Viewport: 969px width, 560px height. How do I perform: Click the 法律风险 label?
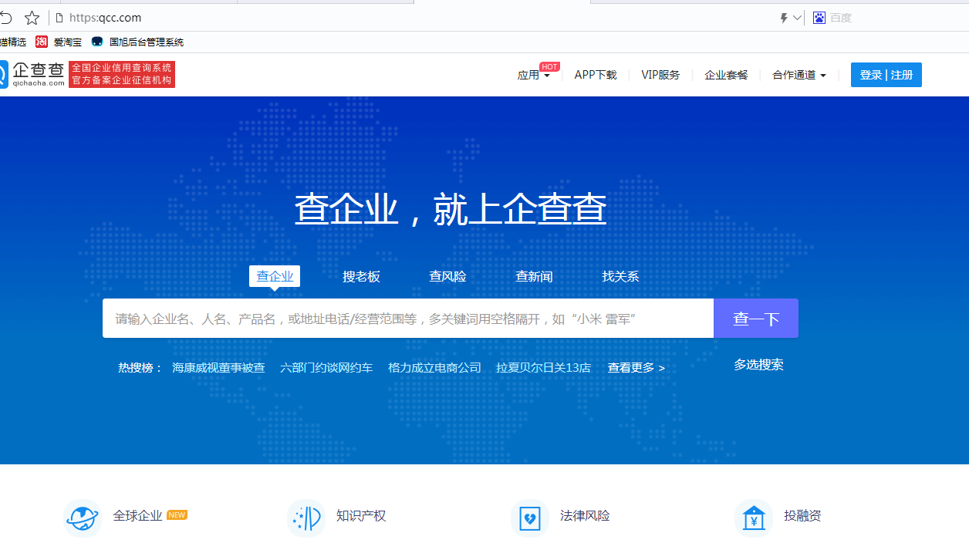(585, 516)
